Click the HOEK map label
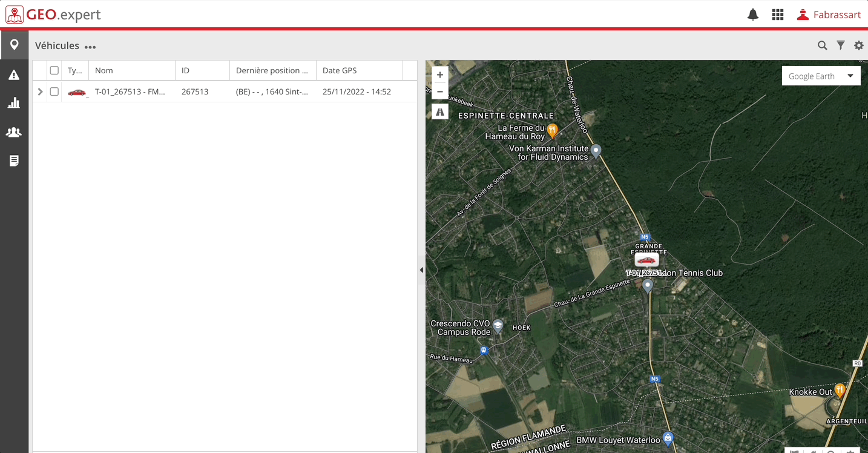This screenshot has width=868, height=453. pos(521,328)
